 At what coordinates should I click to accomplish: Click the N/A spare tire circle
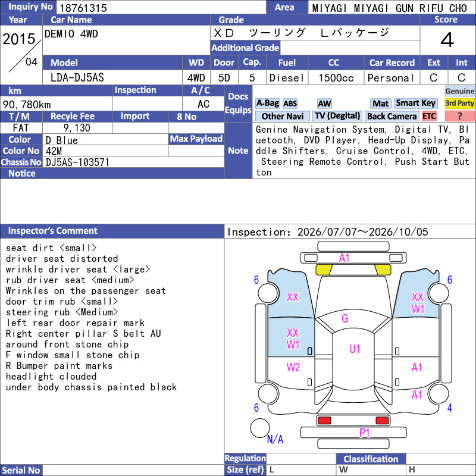[260, 428]
